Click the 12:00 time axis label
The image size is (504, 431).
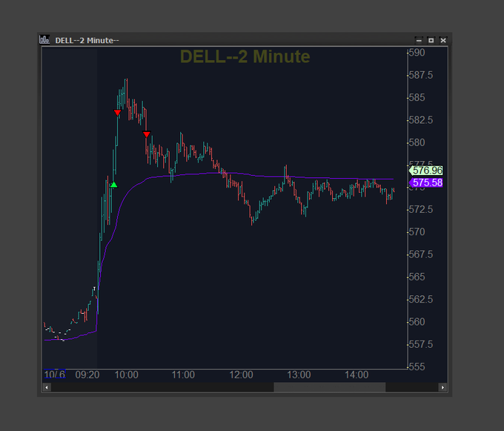pos(241,375)
